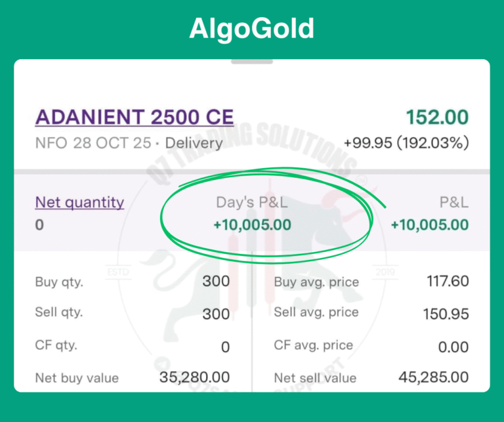Viewport: 504px width, 422px height.
Task: Select the Net sell value 45,285.00
Action: click(x=434, y=377)
